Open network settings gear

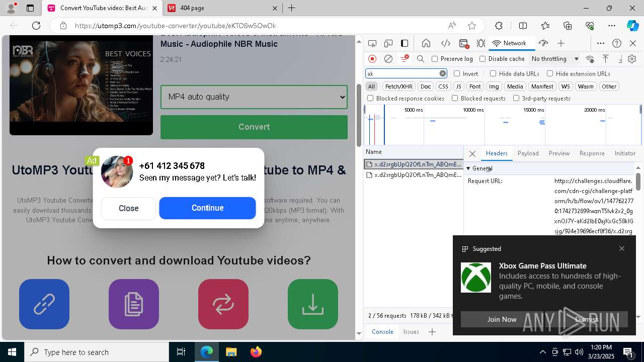tap(632, 59)
